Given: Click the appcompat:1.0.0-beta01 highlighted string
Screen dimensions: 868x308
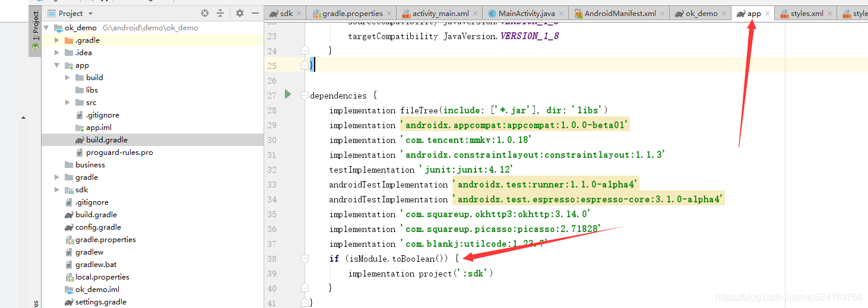Looking at the screenshot, I should tap(515, 125).
